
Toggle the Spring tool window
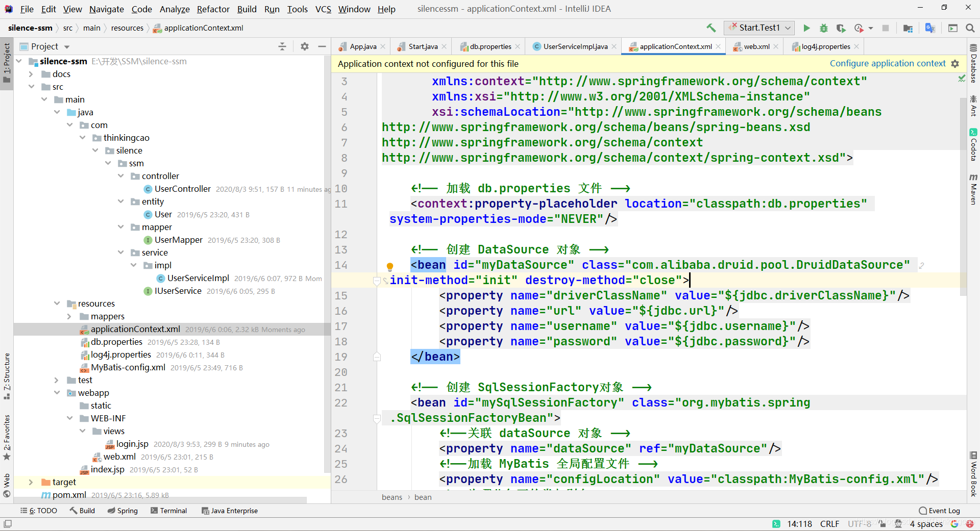coord(122,511)
